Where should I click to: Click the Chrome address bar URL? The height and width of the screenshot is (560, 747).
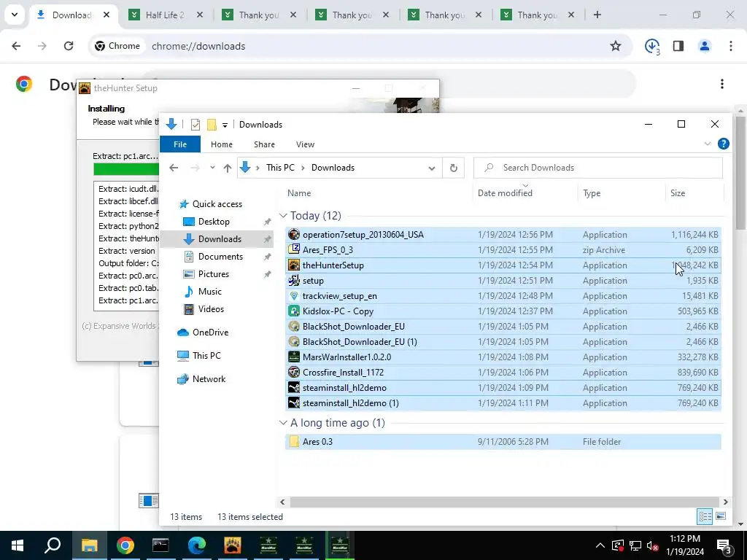coord(198,46)
